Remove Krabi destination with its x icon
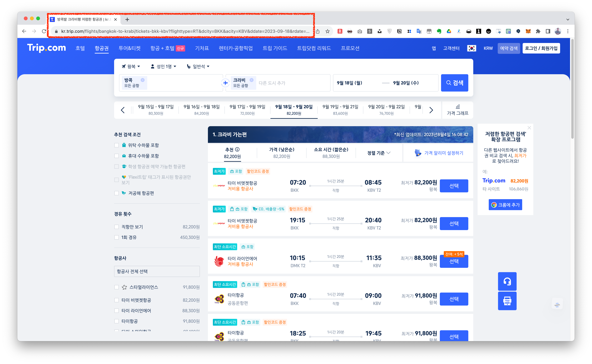The width and height of the screenshot is (592, 364). click(252, 80)
